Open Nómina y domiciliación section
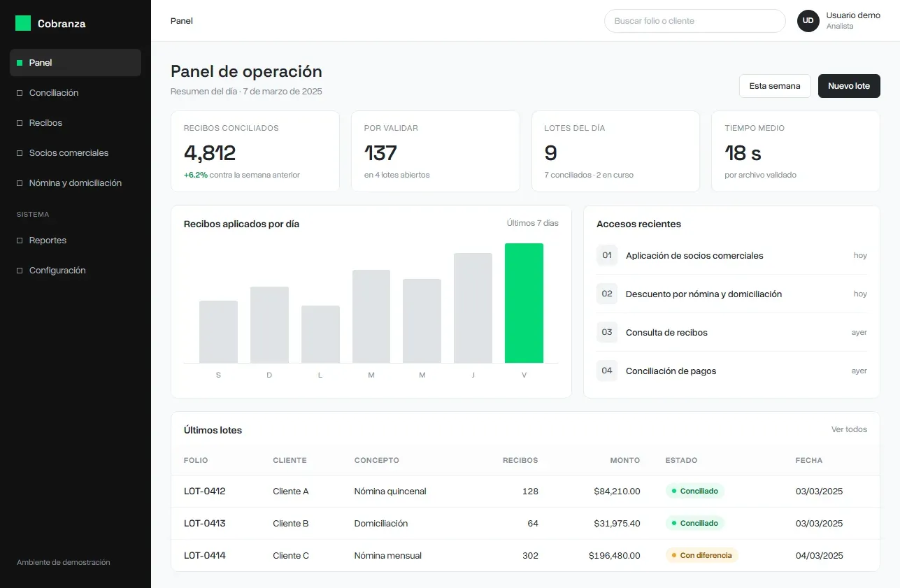Image resolution: width=900 pixels, height=588 pixels. 76,182
